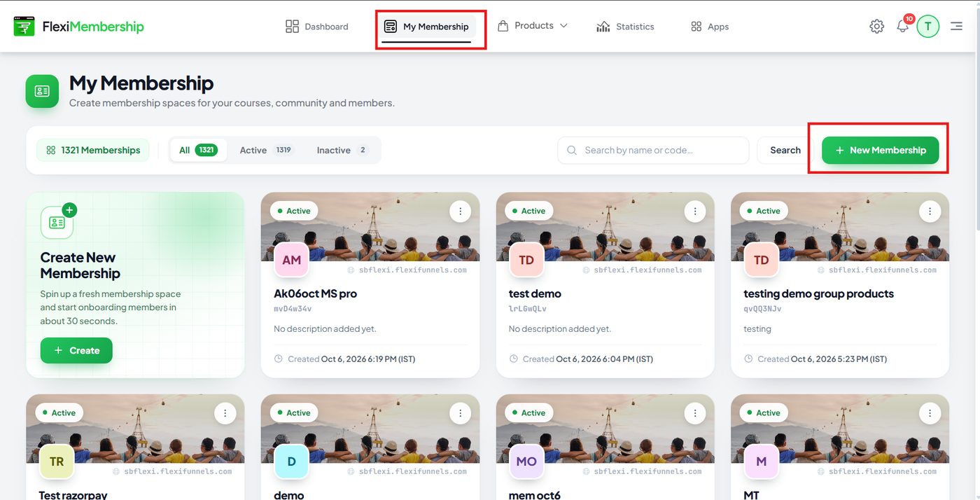Show All memberships filter
This screenshot has height=500, width=980.
click(198, 150)
